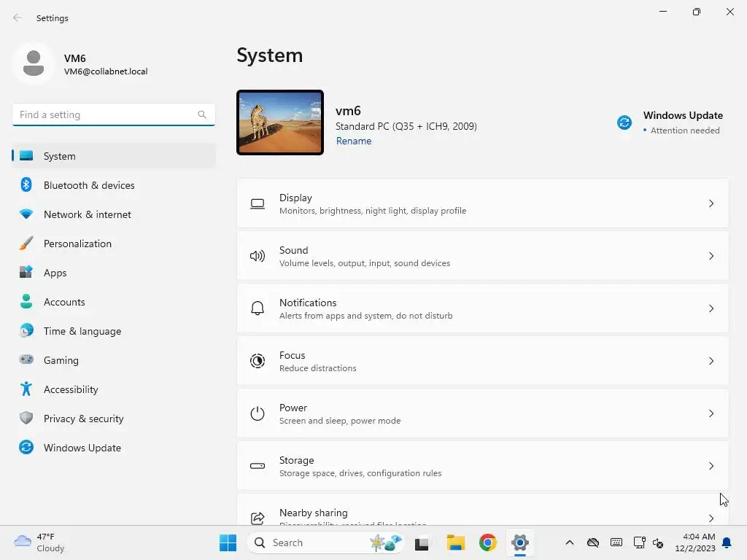The width and height of the screenshot is (747, 560).
Task: Click the Storage drive icon
Action: (258, 466)
